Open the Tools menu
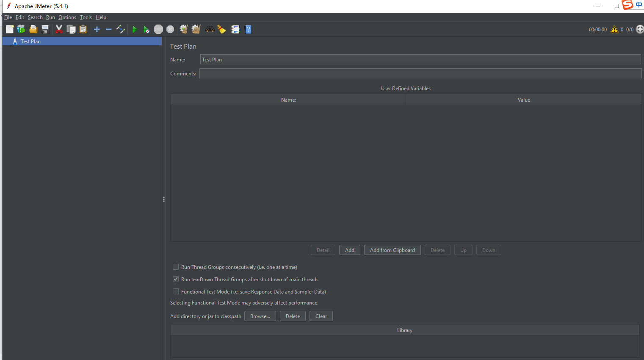Image resolution: width=644 pixels, height=360 pixels. (x=86, y=17)
